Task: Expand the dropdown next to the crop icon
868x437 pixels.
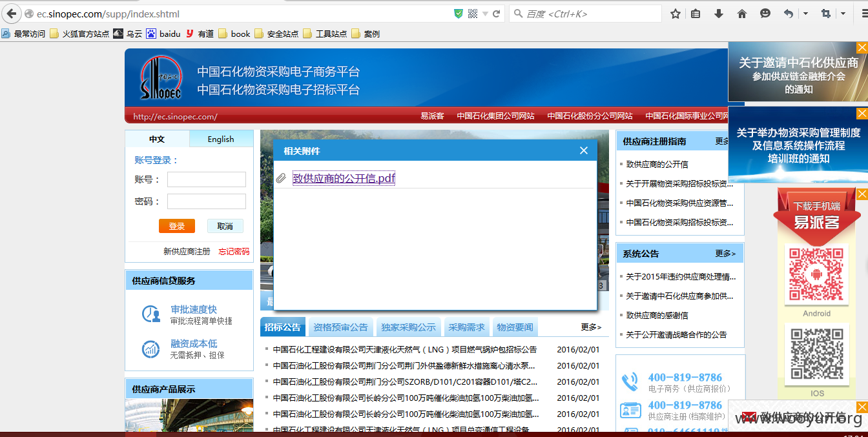Action: 843,14
